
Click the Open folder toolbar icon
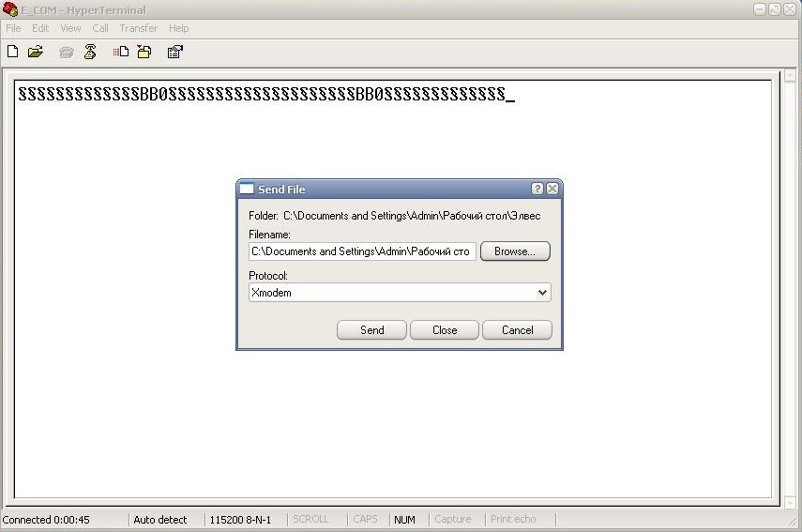(x=36, y=52)
